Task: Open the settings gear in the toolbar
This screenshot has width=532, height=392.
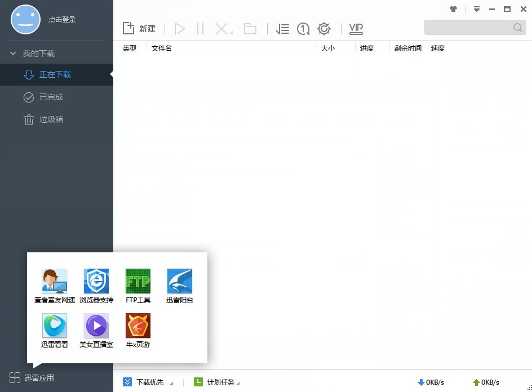Action: [x=324, y=29]
